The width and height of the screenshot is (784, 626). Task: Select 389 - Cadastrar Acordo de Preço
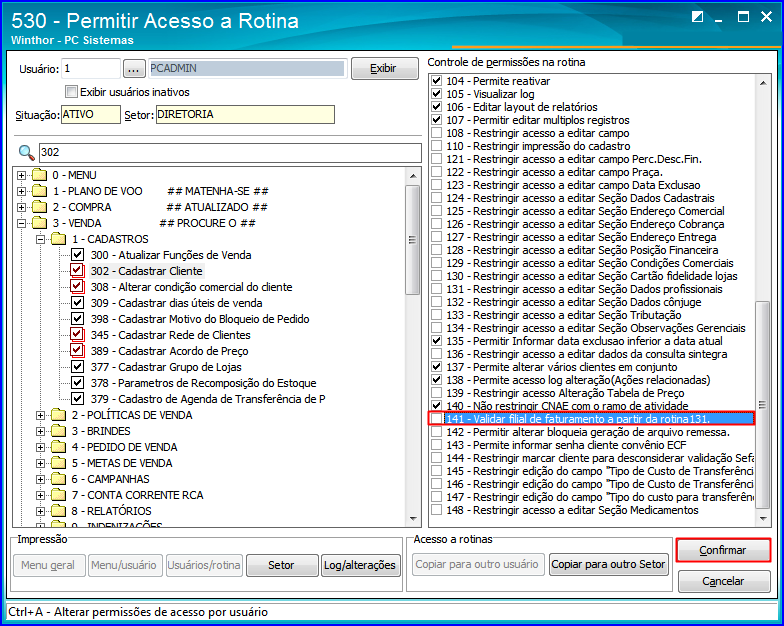tap(170, 351)
